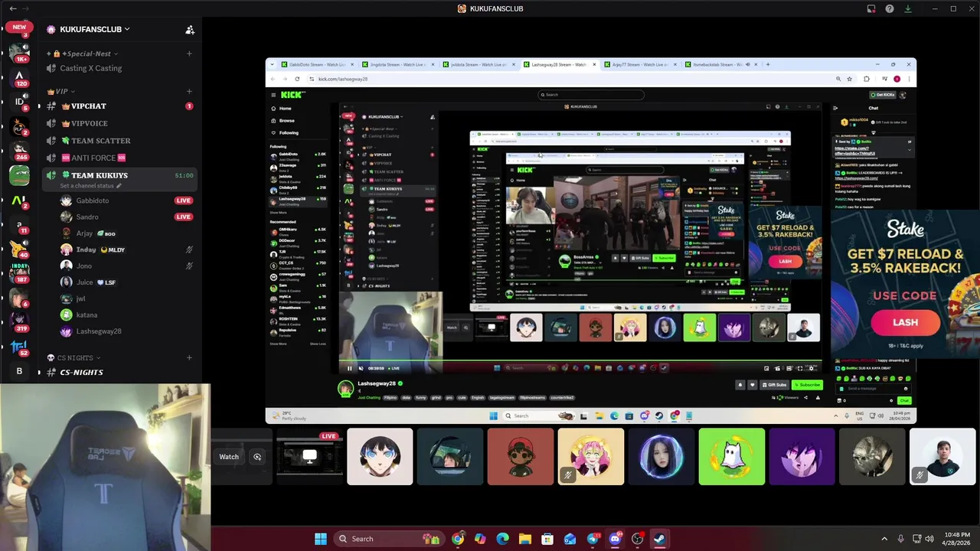Click the muted icon beside Jono
This screenshot has height=551, width=980.
[x=189, y=266]
